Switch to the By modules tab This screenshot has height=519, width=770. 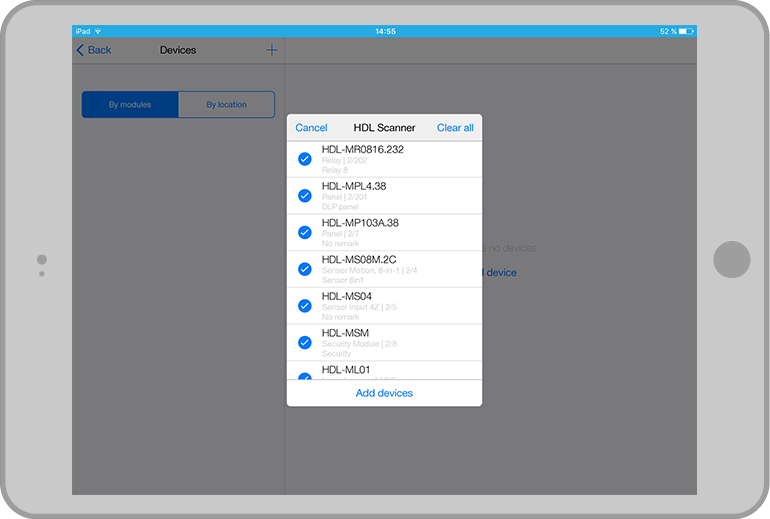click(130, 105)
